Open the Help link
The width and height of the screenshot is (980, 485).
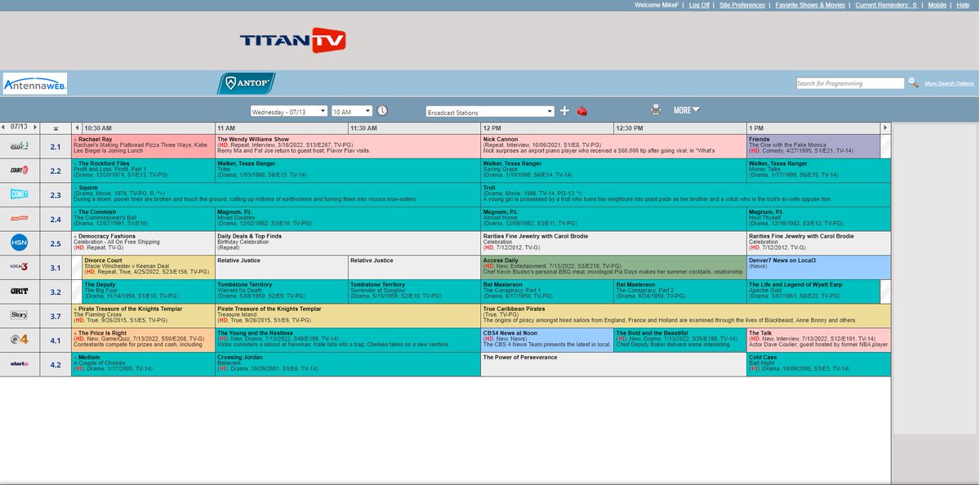(963, 5)
